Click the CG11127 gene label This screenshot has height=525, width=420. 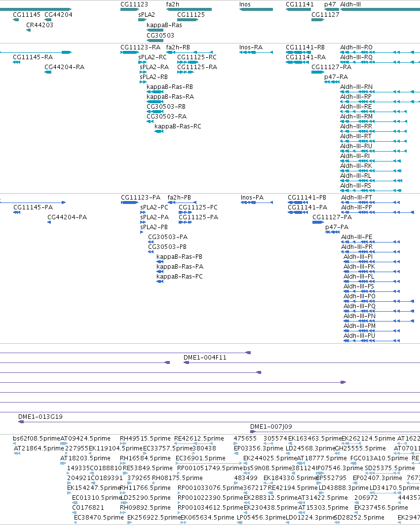coord(325,15)
